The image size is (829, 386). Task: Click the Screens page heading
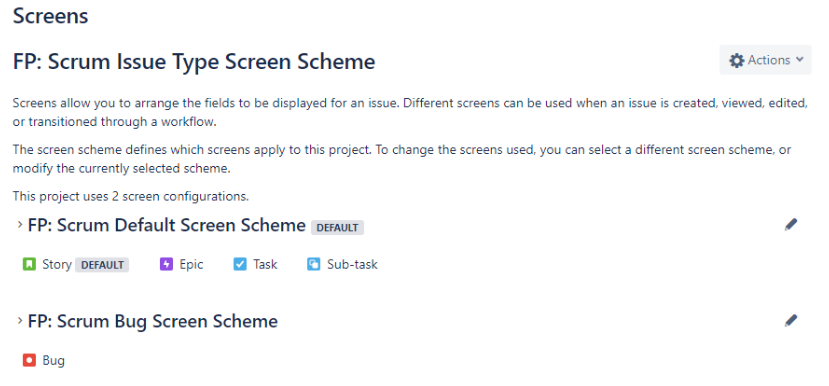click(x=50, y=16)
